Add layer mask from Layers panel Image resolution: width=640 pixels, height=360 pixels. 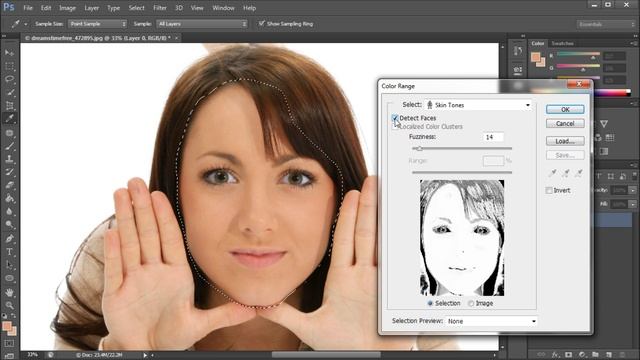569,355
